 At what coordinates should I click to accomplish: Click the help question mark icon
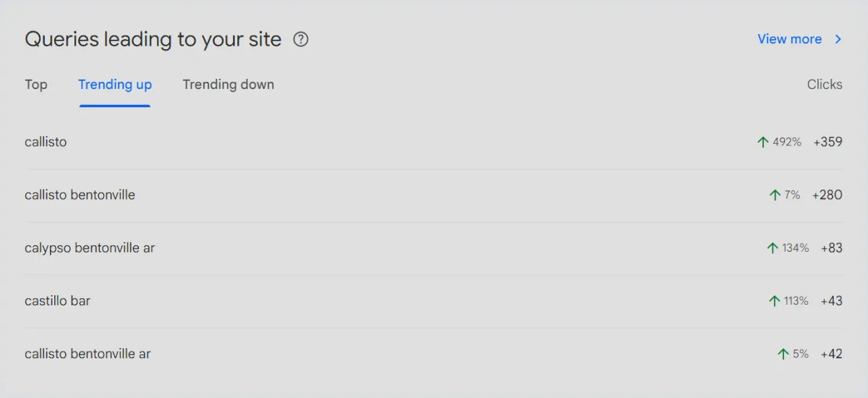click(x=301, y=40)
